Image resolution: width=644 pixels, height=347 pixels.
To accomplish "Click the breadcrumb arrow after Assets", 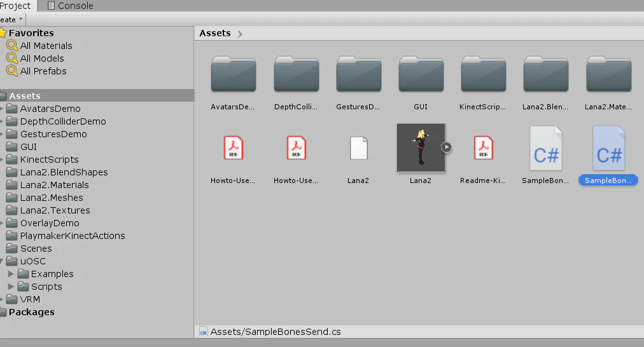I will 240,34.
